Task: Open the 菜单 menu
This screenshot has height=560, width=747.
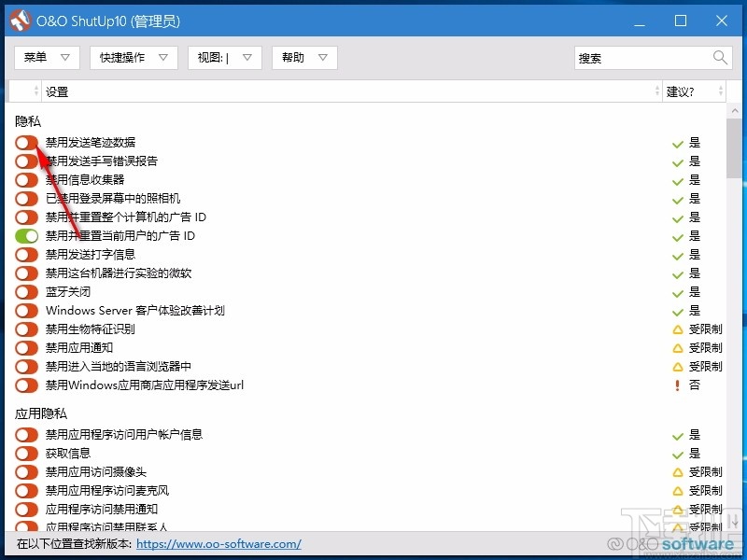Action: pos(46,57)
